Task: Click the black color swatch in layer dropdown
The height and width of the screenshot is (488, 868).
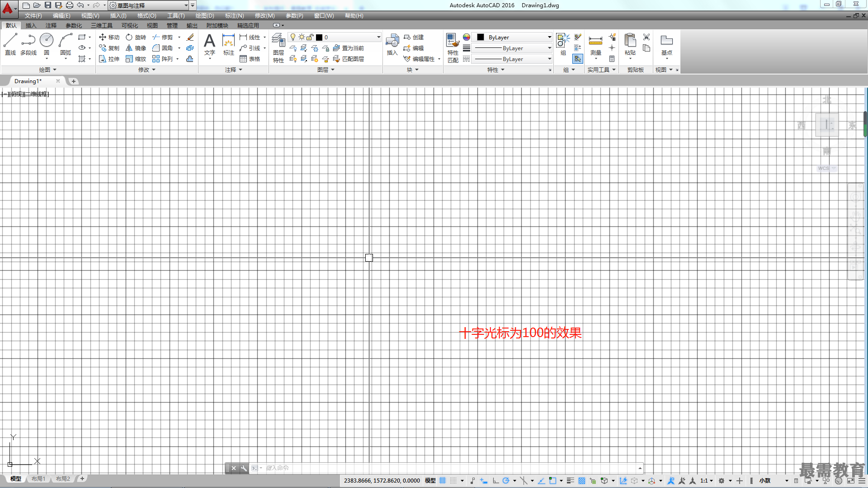Action: 319,37
